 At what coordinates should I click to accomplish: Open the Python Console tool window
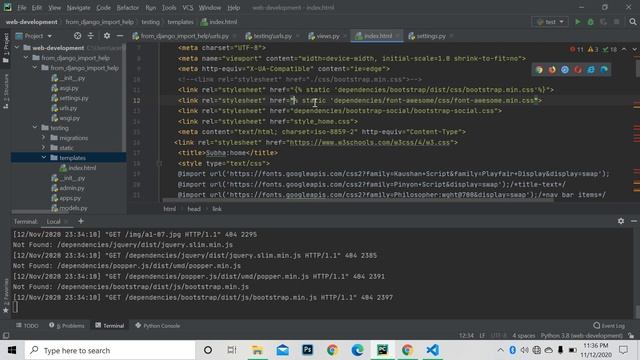coord(158,326)
